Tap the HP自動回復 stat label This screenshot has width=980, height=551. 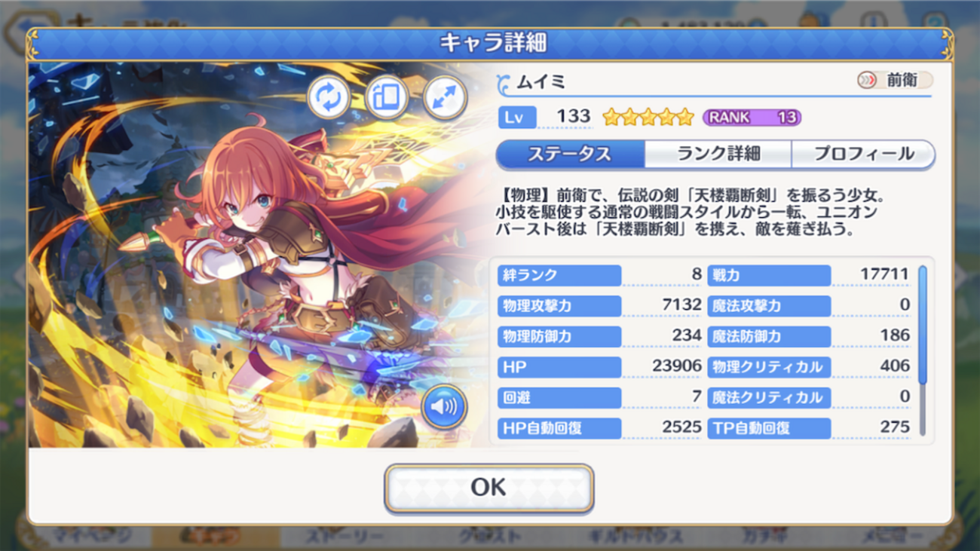coord(559,428)
